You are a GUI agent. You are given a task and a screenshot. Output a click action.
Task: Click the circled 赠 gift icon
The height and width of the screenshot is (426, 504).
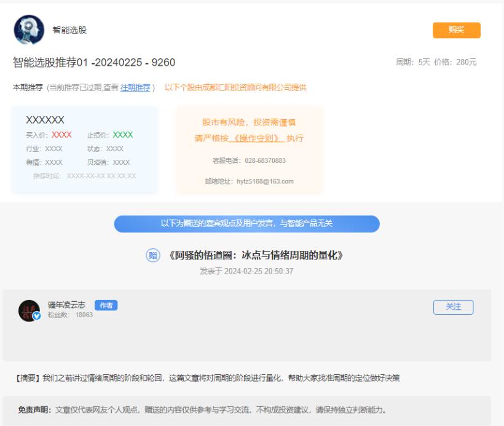coord(153,256)
